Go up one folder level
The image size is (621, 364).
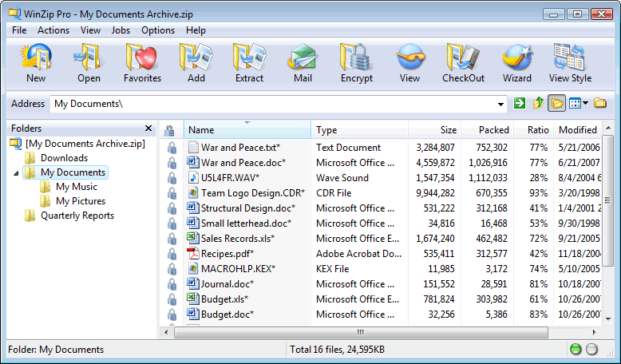(539, 104)
